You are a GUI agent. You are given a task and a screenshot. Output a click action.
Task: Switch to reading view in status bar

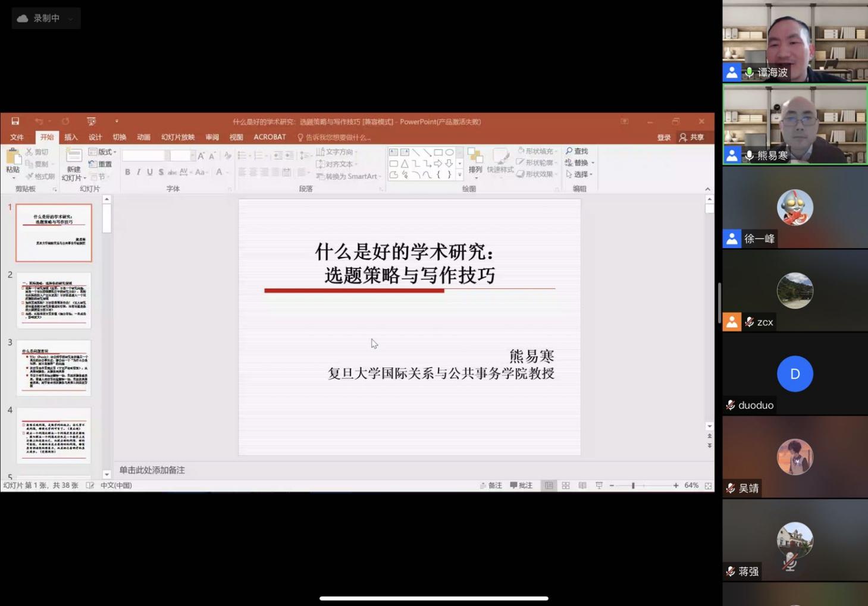[582, 485]
